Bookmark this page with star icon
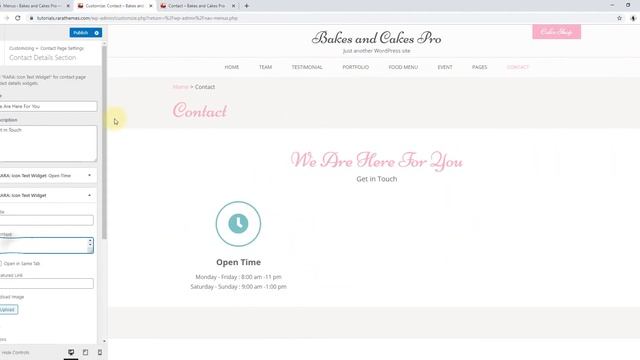This screenshot has width=640, height=360. point(619,18)
